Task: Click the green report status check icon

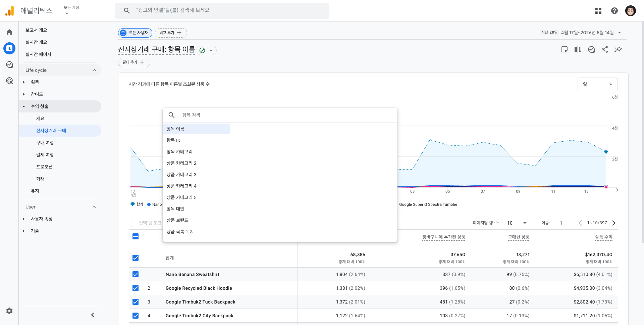Action: (x=202, y=50)
